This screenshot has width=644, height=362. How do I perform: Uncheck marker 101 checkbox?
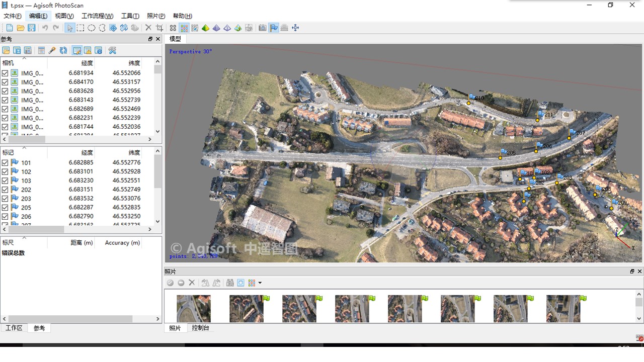[5, 163]
